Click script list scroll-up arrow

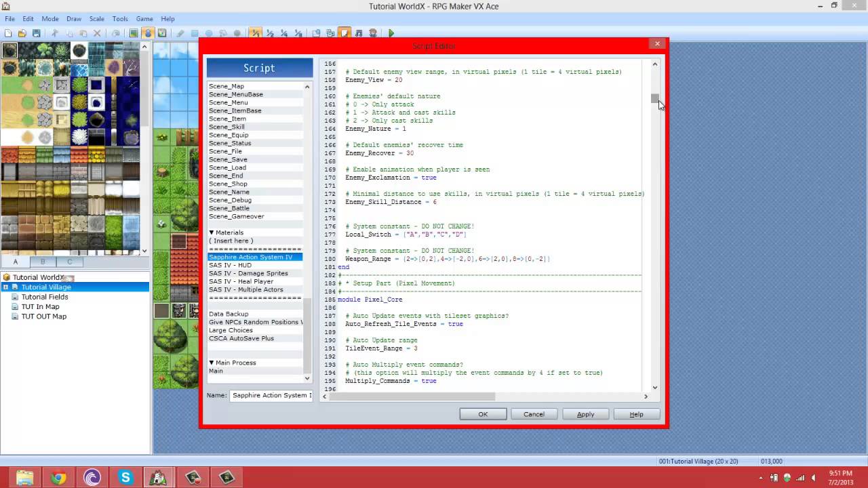click(x=307, y=87)
